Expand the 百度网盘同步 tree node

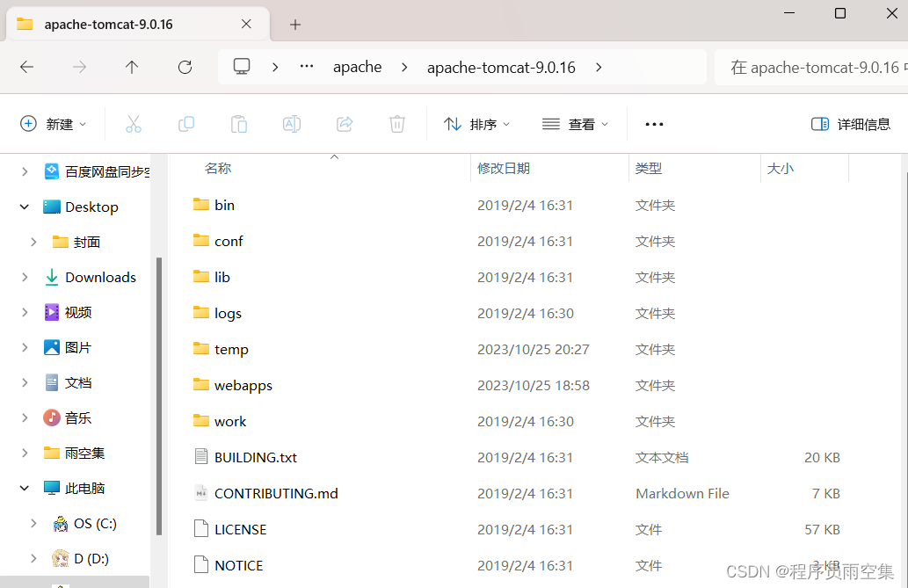pos(25,171)
